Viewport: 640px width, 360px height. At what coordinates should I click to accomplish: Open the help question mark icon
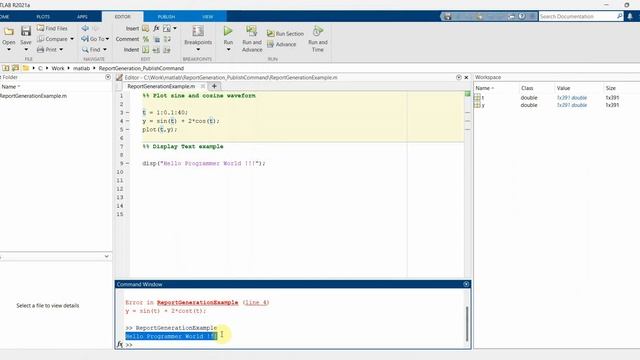(522, 16)
